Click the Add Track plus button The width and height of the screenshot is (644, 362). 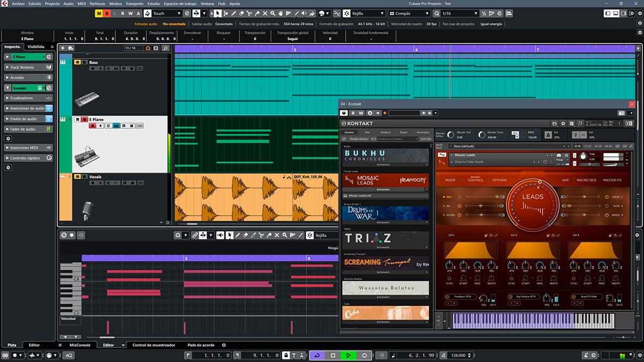coord(63,48)
